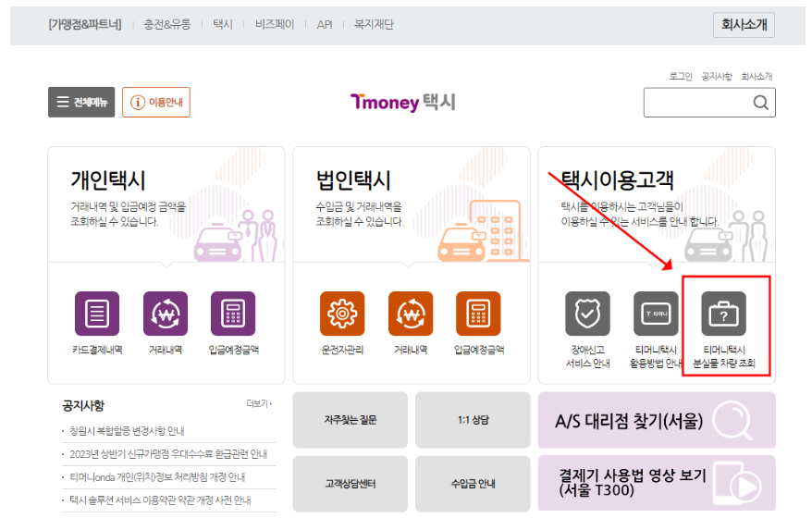The image size is (812, 518).
Task: Open purple 거래내역 icon under 개인택시
Action: coord(166,314)
